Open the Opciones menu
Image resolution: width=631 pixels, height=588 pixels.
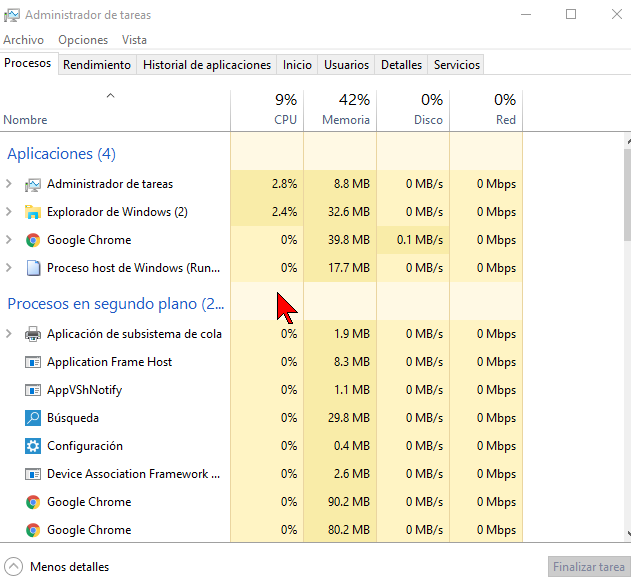[83, 40]
